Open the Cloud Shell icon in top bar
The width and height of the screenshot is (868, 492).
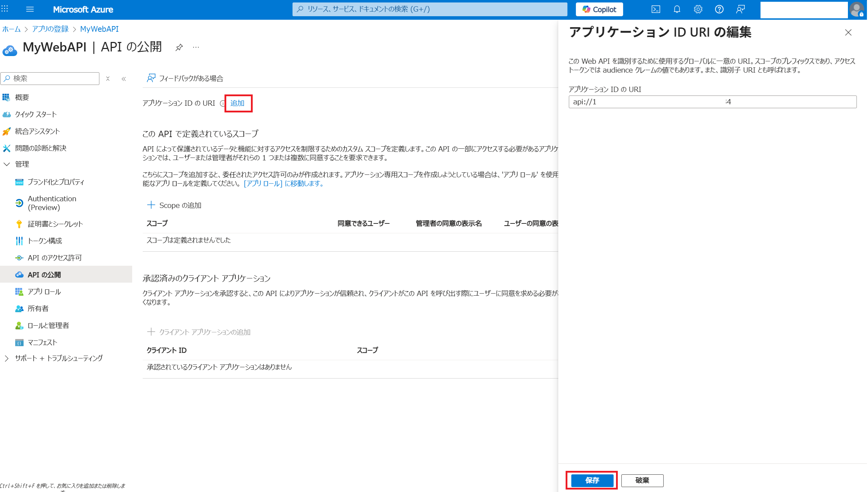pos(656,9)
